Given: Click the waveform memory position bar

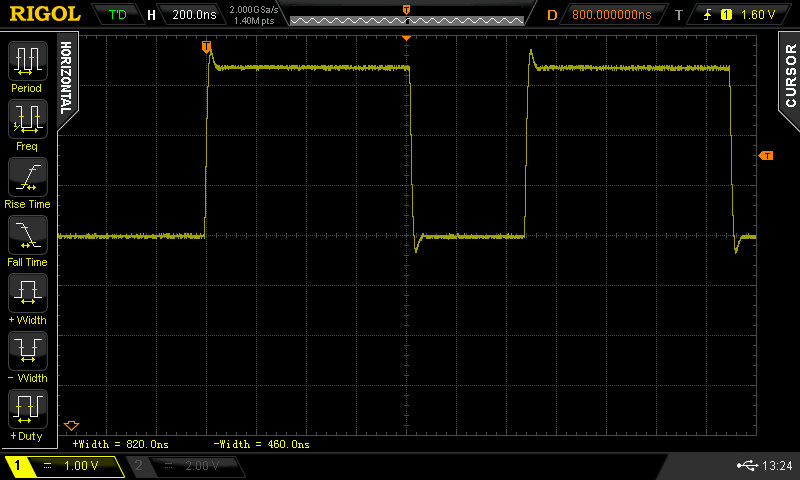Looking at the screenshot, I should (405, 19).
